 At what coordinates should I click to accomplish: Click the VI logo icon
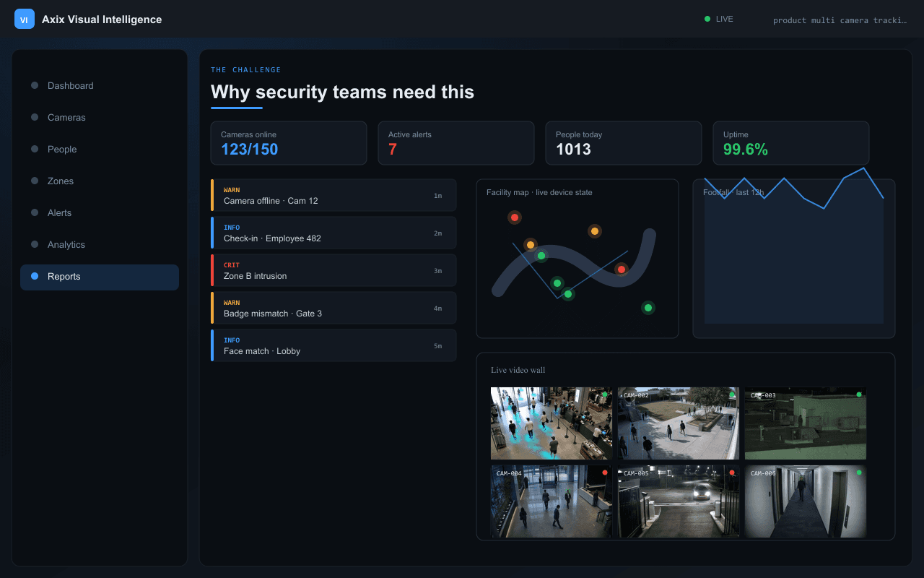point(25,19)
